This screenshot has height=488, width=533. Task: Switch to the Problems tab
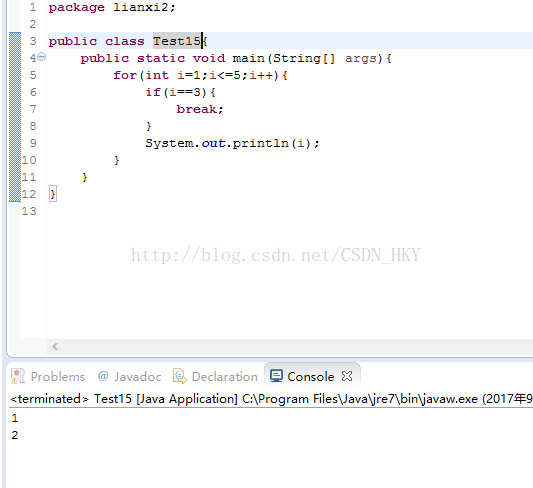tap(48, 377)
